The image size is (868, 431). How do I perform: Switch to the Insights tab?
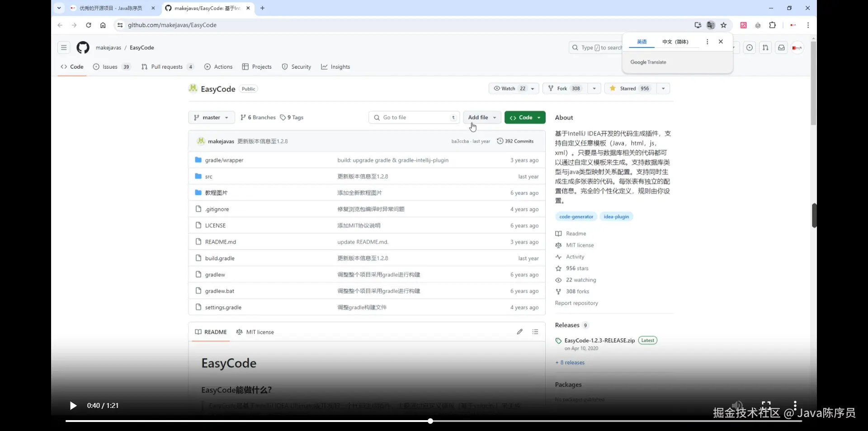pyautogui.click(x=335, y=67)
